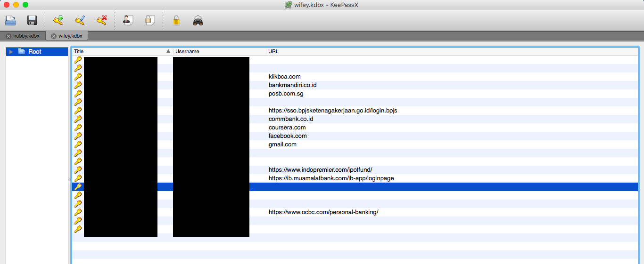The height and width of the screenshot is (264, 644).
Task: Minimize the KeePassX window with the yellow button
Action: 16,5
